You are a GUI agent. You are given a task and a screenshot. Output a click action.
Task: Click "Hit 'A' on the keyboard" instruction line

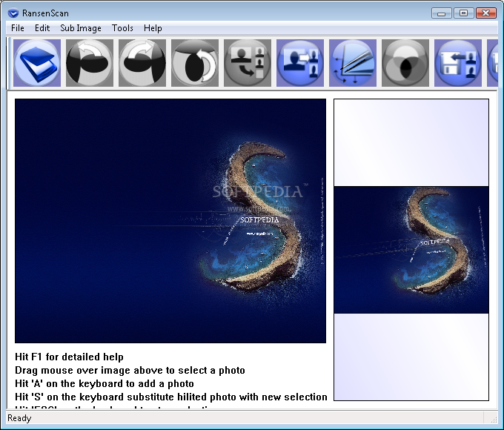[105, 384]
